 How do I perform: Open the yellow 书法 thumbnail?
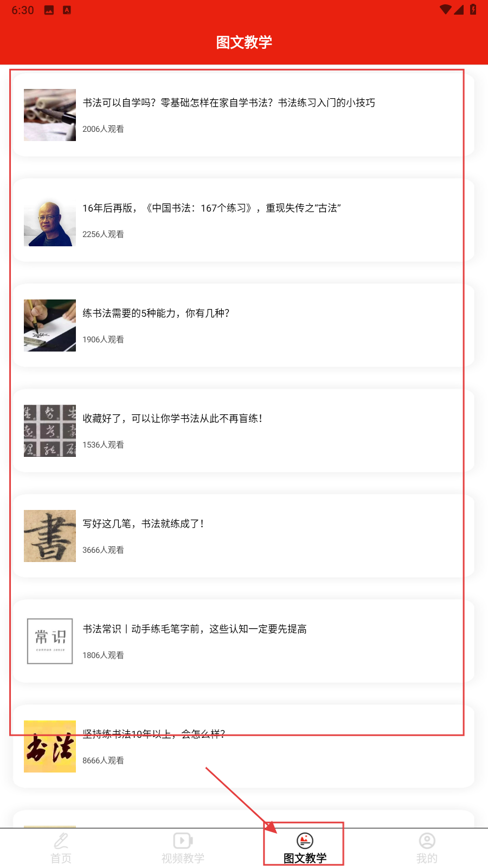coord(50,746)
